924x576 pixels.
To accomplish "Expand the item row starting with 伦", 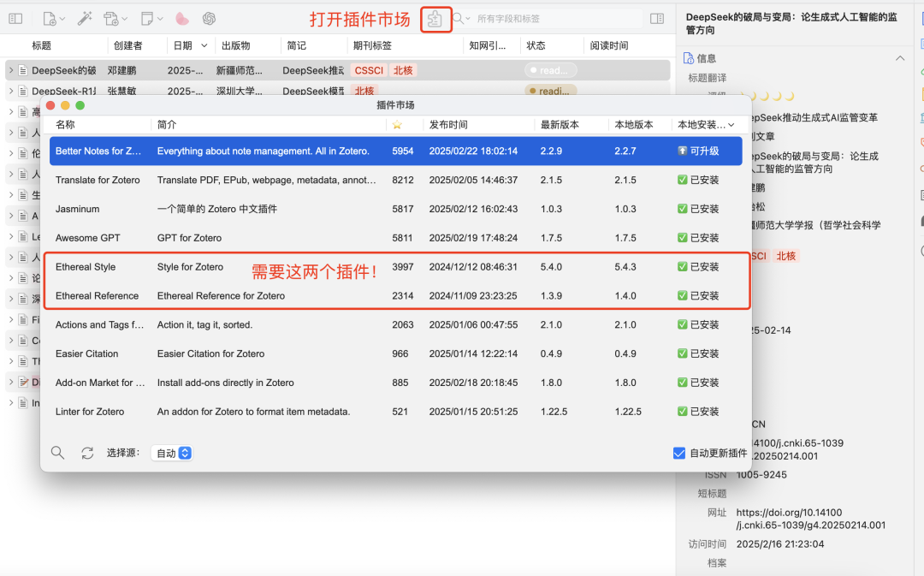I will tap(10, 153).
